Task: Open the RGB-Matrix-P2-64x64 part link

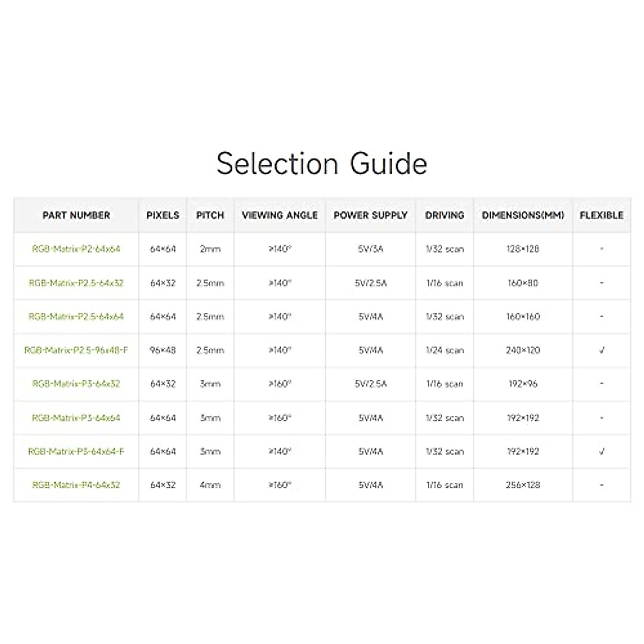Action: (x=76, y=249)
